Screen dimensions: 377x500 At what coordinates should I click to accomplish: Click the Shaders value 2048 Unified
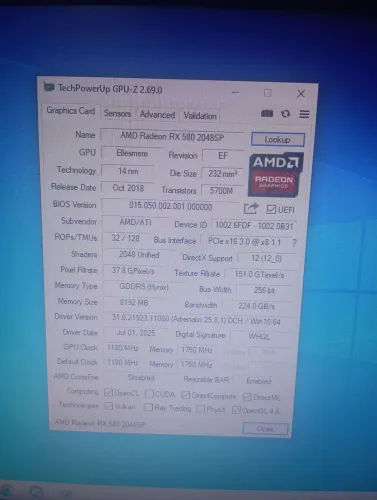point(139,255)
